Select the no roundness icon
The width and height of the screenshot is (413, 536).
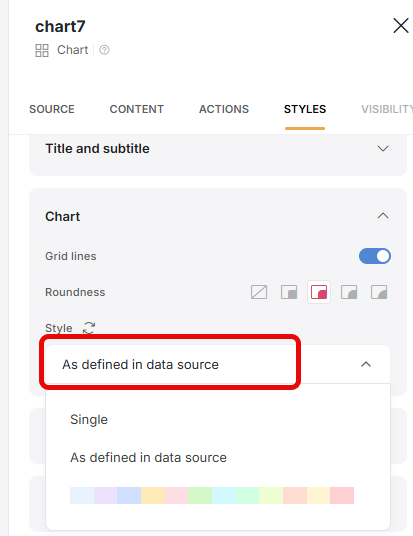tap(259, 292)
